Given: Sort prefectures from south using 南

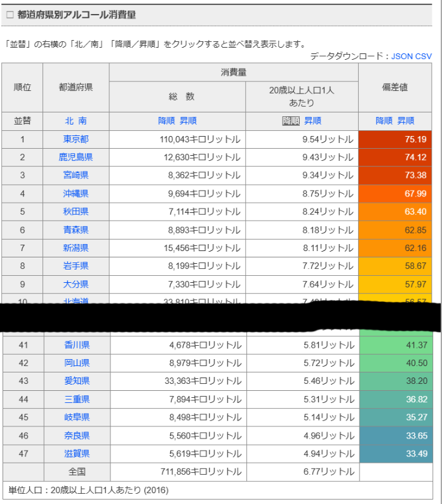Looking at the screenshot, I should click(83, 121).
